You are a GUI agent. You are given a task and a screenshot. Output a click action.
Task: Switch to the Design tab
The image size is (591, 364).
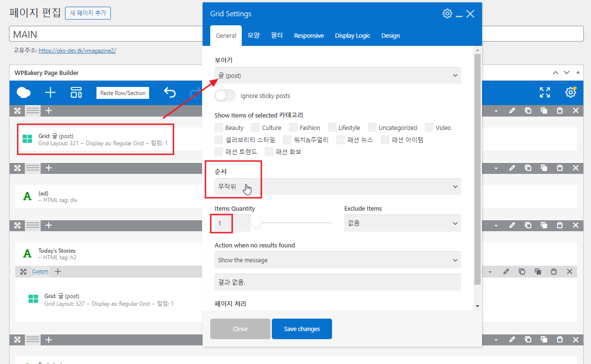click(390, 35)
